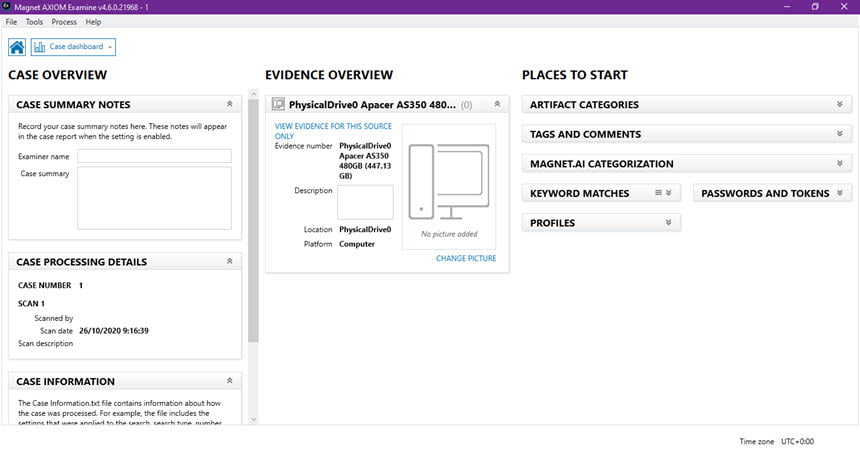This screenshot has height=458, width=860.
Task: Open View Evidence For This Source Only
Action: click(x=333, y=131)
